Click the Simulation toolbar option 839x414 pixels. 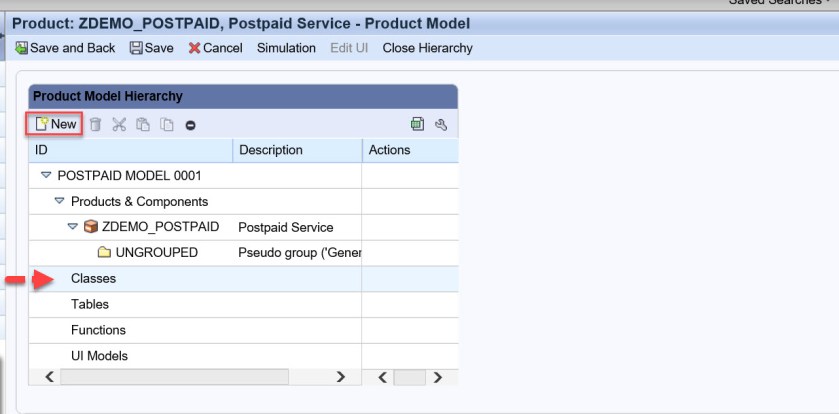coord(286,48)
